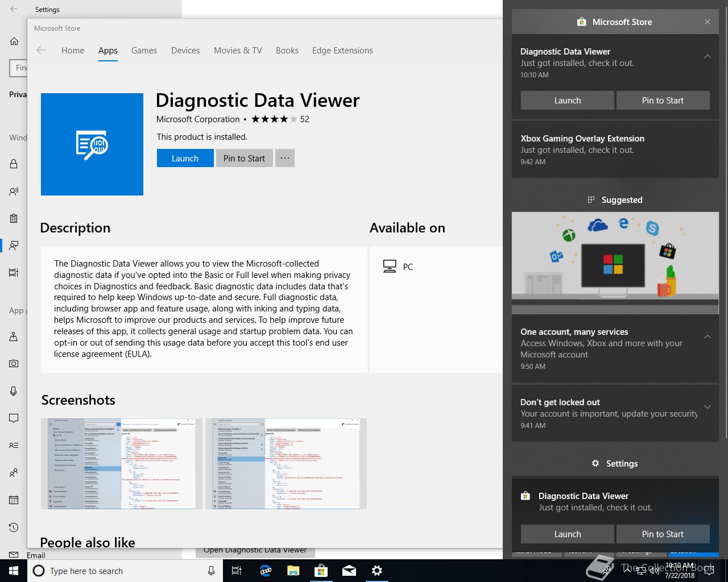Switch to Microsoft Store on the taskbar
728x582 pixels.
pyautogui.click(x=321, y=571)
